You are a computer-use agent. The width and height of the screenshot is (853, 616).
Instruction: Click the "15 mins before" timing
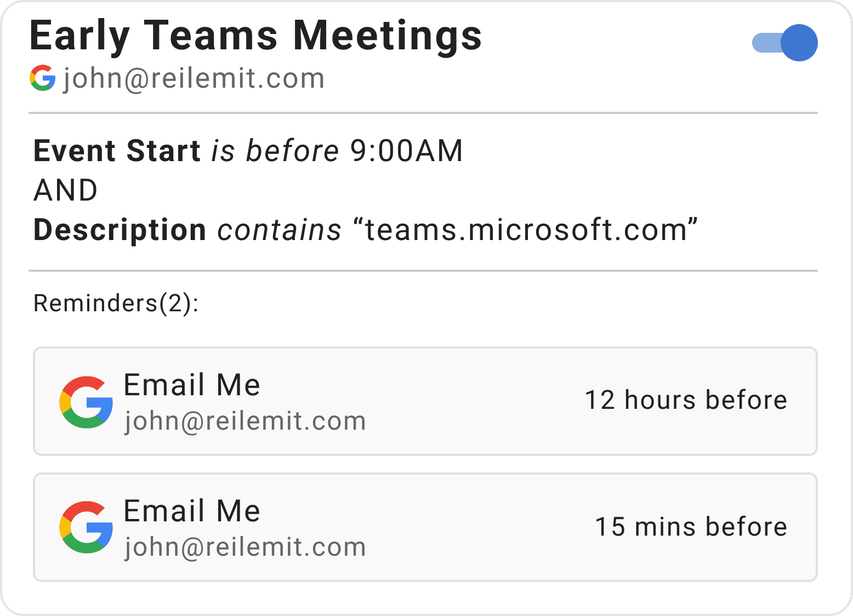click(691, 527)
